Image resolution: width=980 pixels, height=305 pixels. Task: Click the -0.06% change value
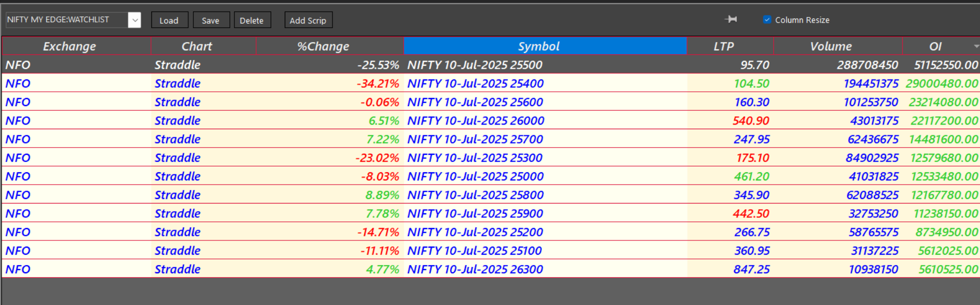(x=380, y=102)
